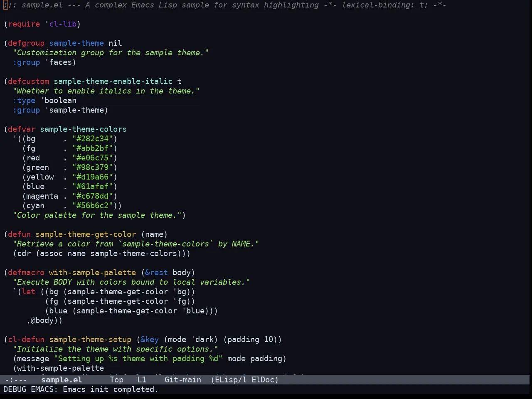The height and width of the screenshot is (399, 532).
Task: Click the color string "#56b6c2"
Action: 93,206
